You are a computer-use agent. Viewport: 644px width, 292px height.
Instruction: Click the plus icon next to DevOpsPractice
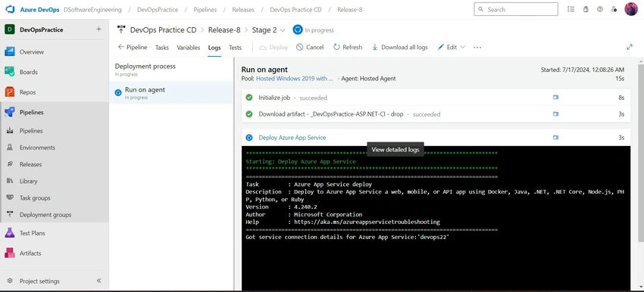98,29
